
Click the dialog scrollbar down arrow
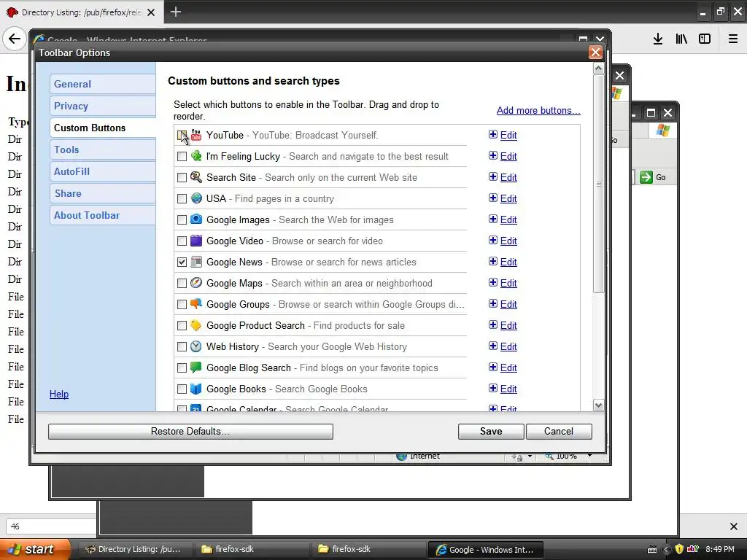tap(599, 405)
